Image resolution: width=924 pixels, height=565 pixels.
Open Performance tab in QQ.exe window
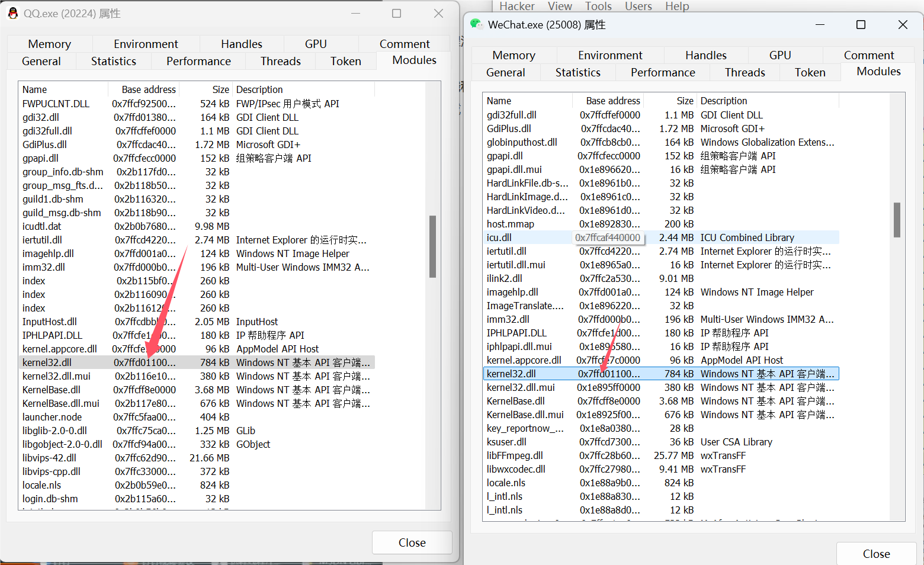[198, 61]
